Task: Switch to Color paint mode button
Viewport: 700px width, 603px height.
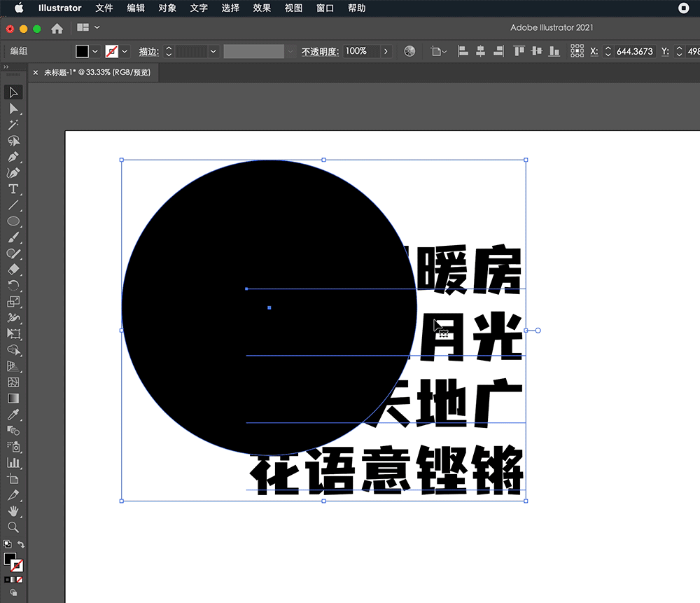Action: 7,580
